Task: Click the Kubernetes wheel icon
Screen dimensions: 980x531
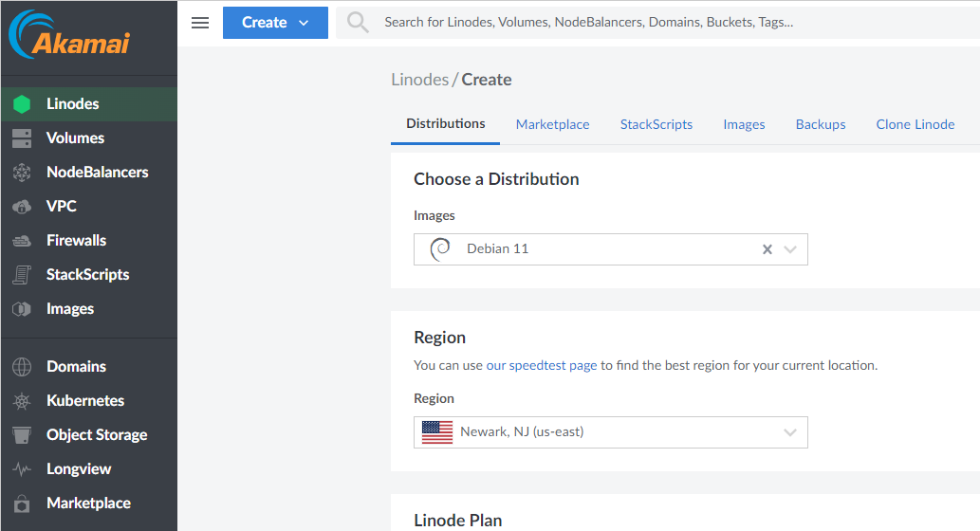Action: click(21, 401)
